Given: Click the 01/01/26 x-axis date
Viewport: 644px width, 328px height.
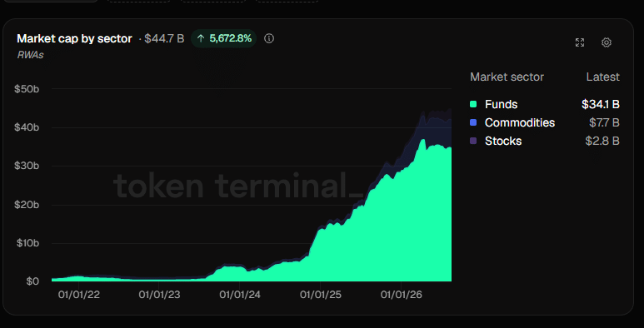Looking at the screenshot, I should (x=401, y=295).
